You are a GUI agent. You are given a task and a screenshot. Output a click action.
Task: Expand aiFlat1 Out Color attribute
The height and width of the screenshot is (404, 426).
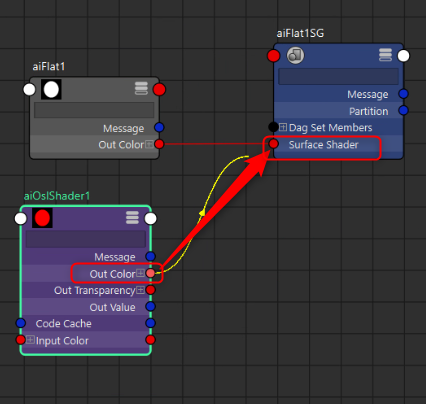coord(150,144)
